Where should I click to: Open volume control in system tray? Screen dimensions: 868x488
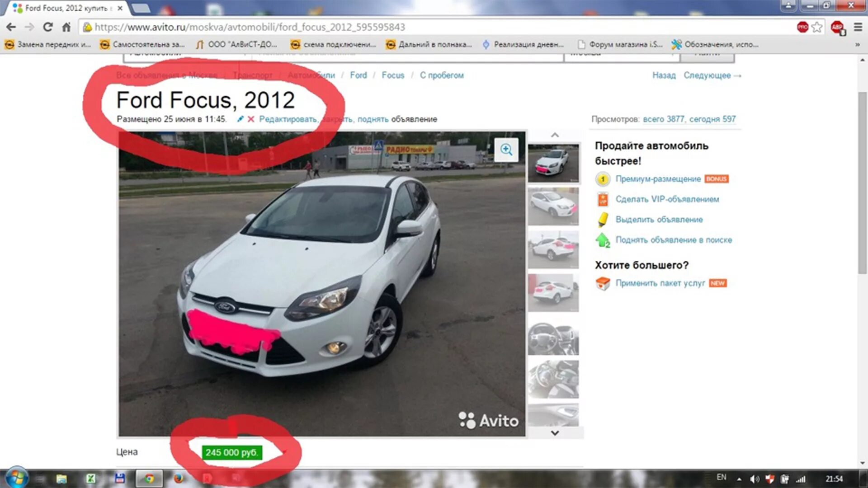pyautogui.click(x=754, y=479)
